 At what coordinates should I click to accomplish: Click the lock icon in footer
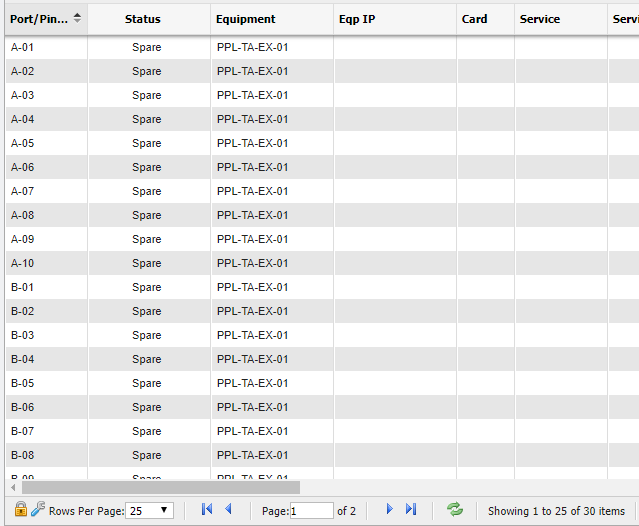pos(20,509)
